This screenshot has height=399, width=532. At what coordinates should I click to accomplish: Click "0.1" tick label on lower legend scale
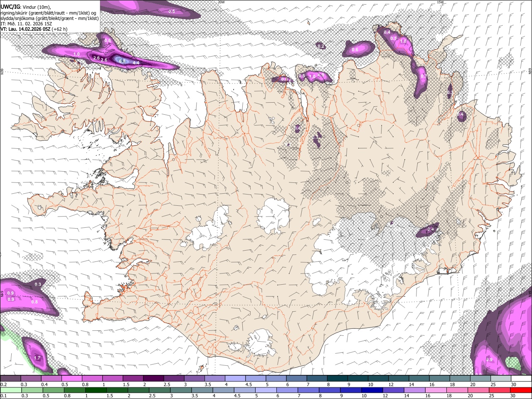pos(3,396)
